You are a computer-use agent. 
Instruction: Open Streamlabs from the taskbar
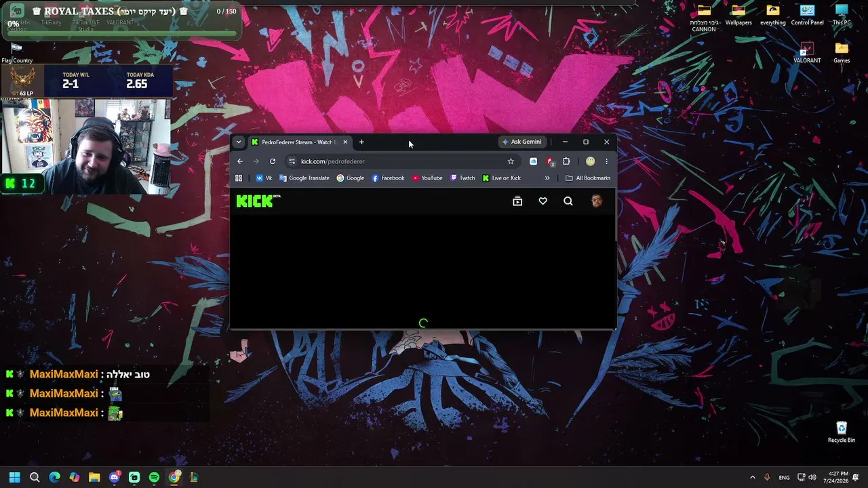coord(134,477)
